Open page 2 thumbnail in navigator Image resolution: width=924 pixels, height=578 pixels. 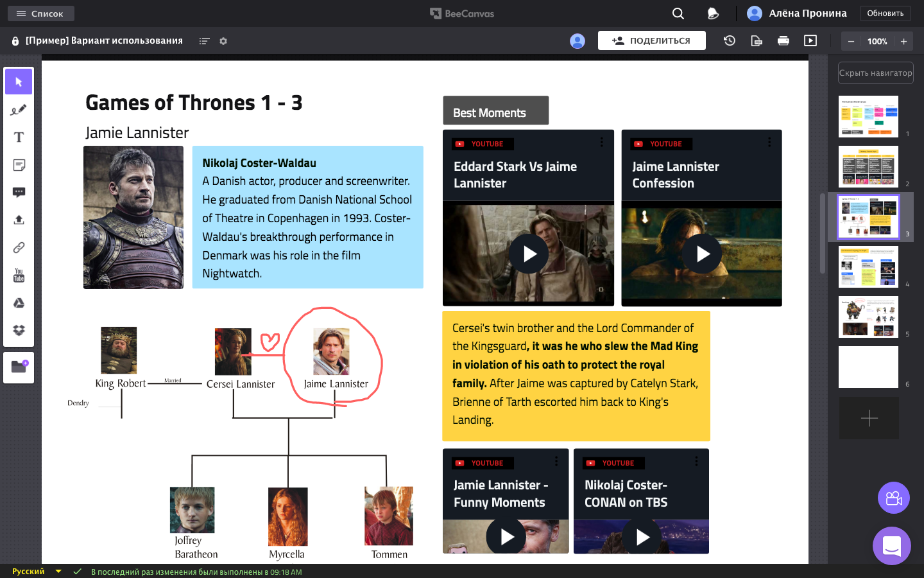coord(868,166)
